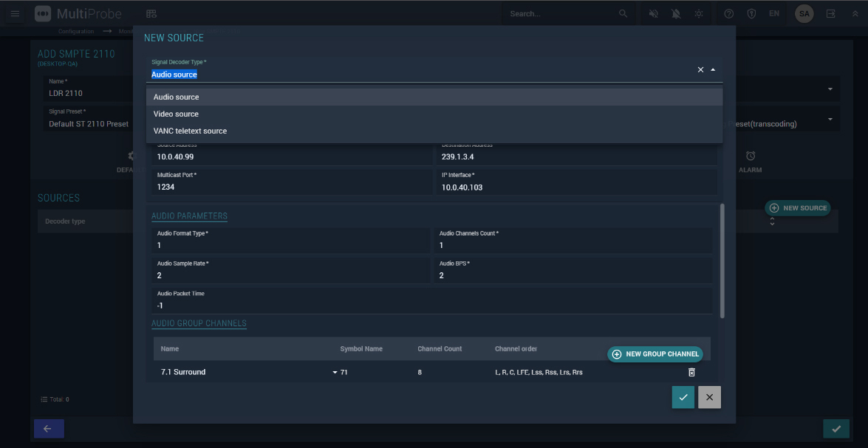868x448 pixels.
Task: Clear the Signal Decoder Type selection
Action: pos(700,69)
